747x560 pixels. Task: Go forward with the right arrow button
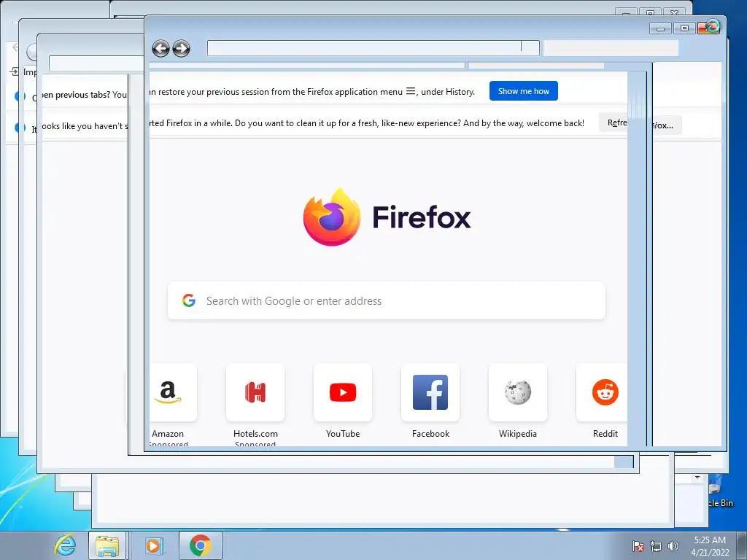[x=181, y=48]
